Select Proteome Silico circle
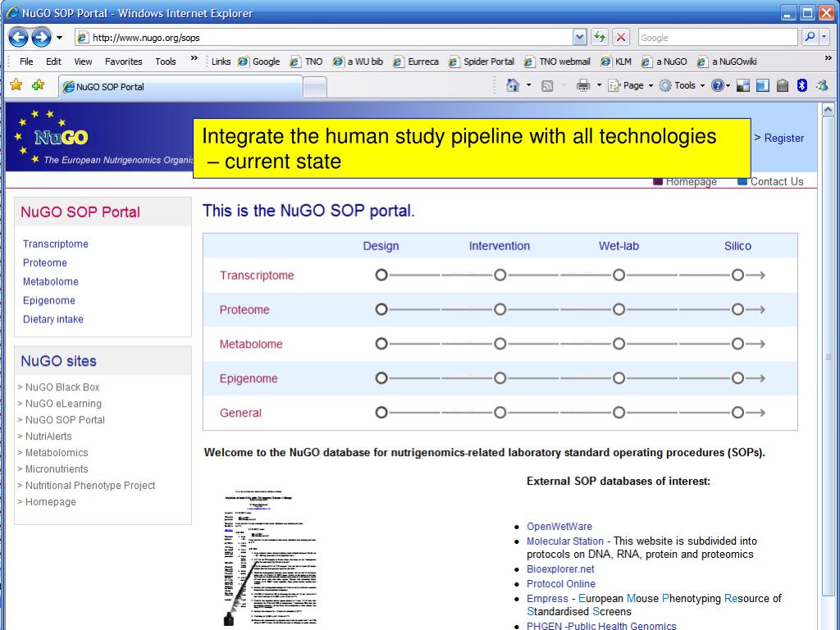The height and width of the screenshot is (630, 840). tap(737, 309)
